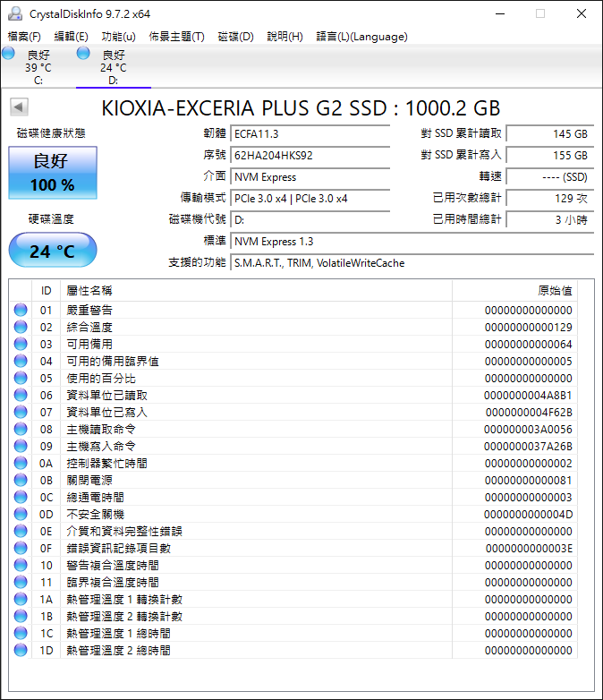603x700 pixels.
Task: Click the 介面 field NVM Express
Action: (x=310, y=176)
